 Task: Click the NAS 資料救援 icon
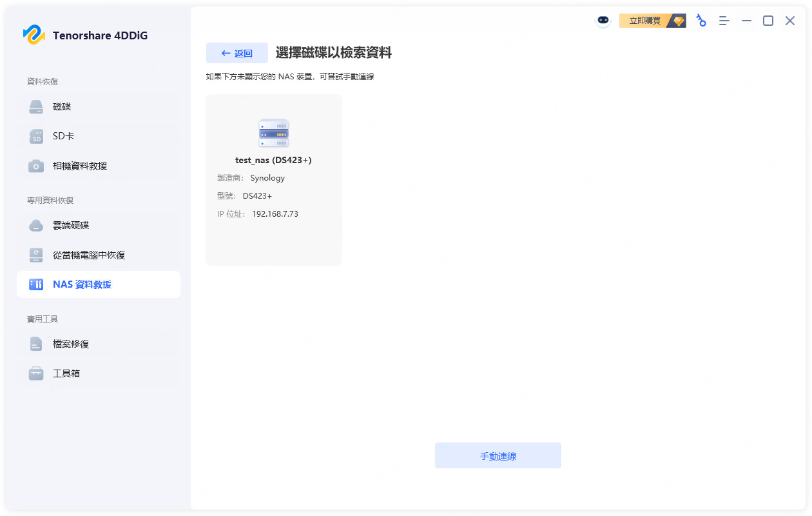click(36, 284)
